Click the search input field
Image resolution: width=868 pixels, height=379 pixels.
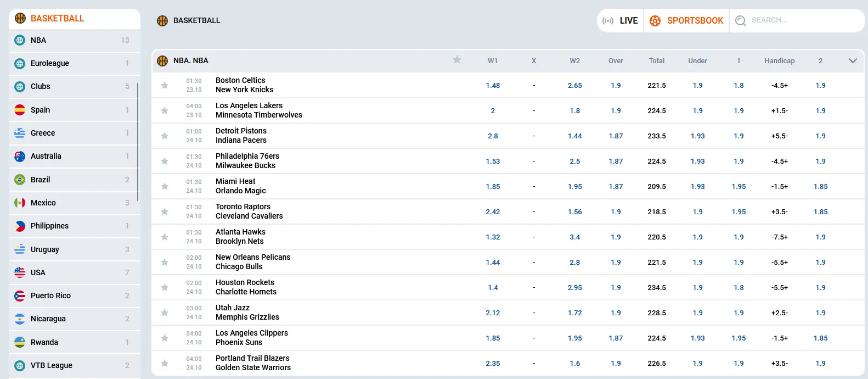click(801, 20)
